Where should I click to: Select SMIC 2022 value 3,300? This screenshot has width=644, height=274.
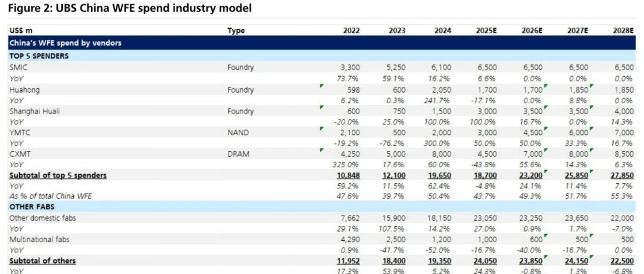pos(350,67)
